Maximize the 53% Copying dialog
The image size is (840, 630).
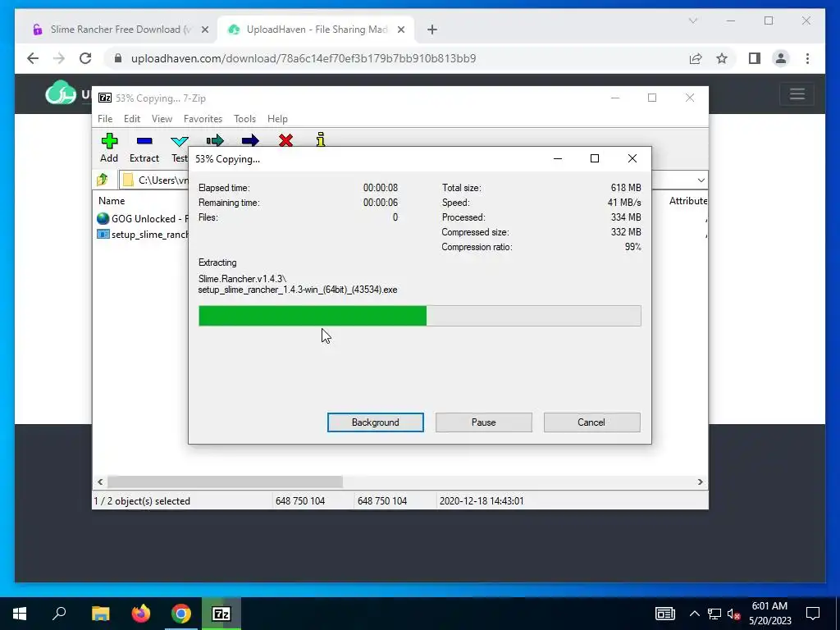[594, 158]
